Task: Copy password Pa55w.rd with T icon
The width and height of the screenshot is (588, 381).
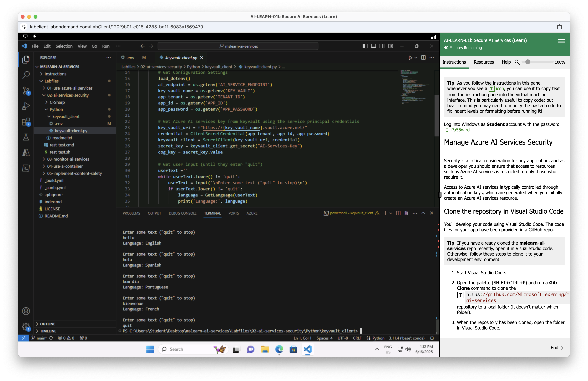Action: (x=447, y=130)
